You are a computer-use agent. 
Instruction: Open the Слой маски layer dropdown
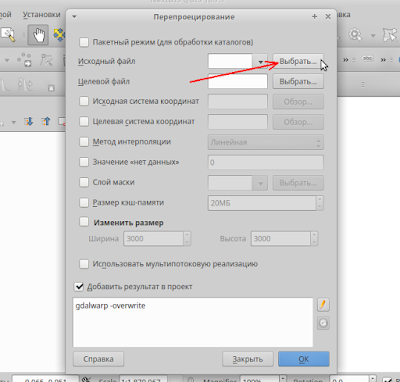[260, 183]
